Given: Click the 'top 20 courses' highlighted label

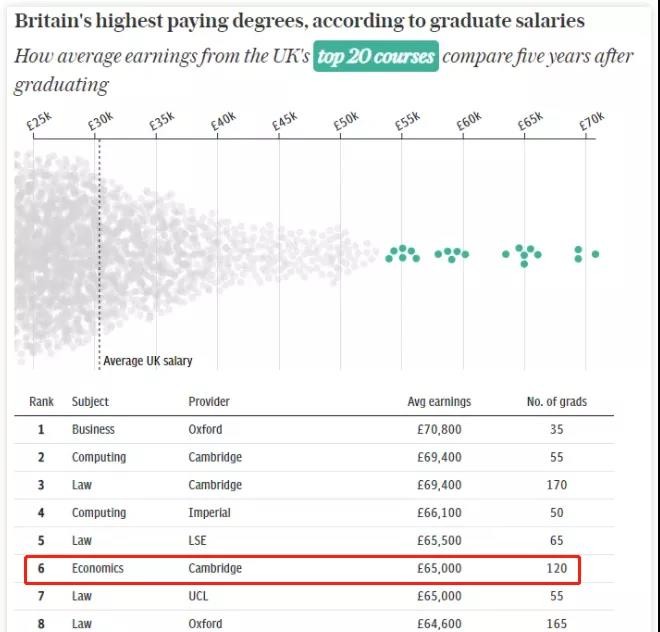Looking at the screenshot, I should [x=375, y=56].
